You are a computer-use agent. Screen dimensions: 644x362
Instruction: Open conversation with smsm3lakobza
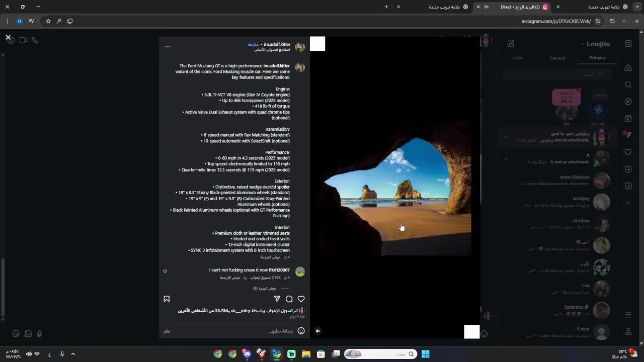click(557, 180)
